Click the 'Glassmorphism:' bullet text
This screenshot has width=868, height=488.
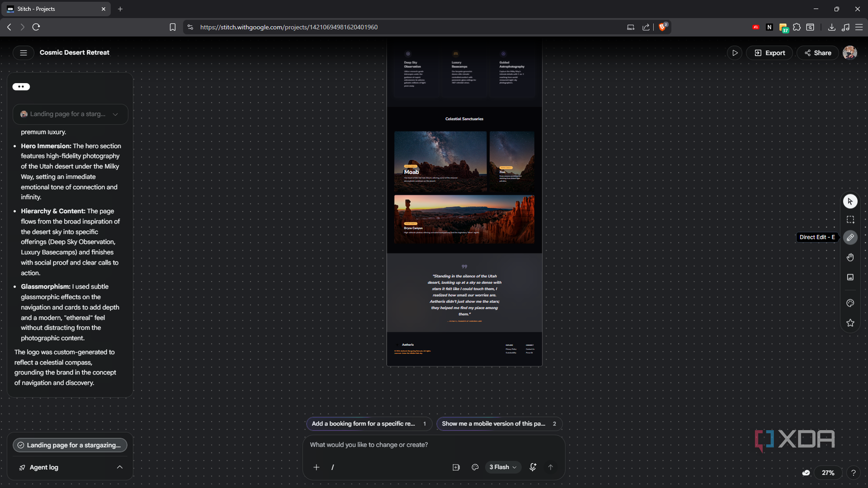[x=46, y=287]
